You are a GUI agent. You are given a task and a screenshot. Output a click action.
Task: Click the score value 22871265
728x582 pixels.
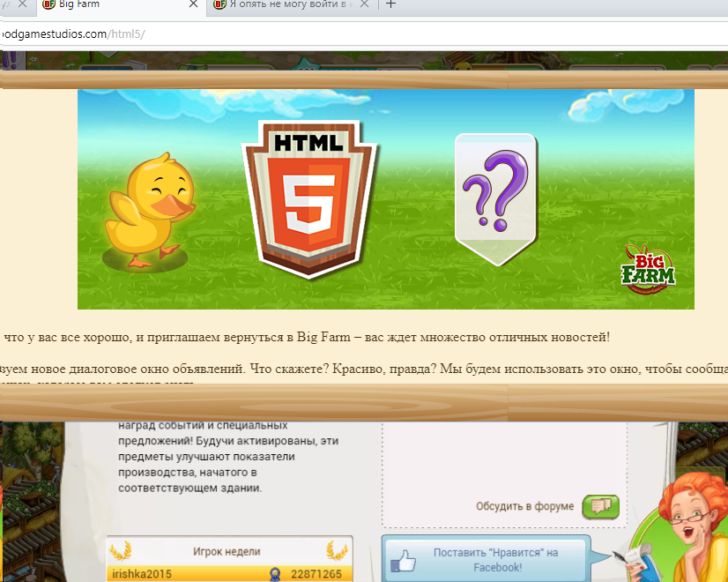click(316, 574)
